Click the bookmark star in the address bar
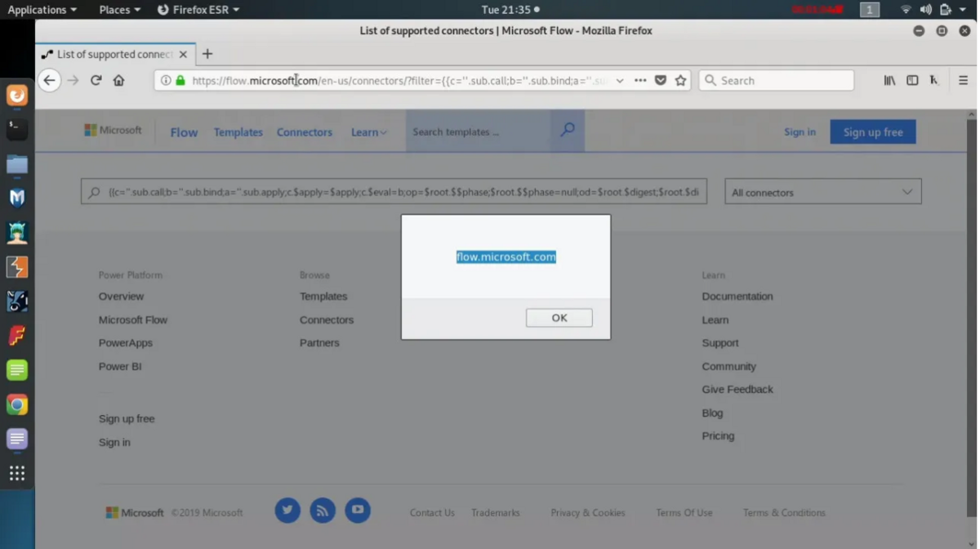 (x=682, y=79)
